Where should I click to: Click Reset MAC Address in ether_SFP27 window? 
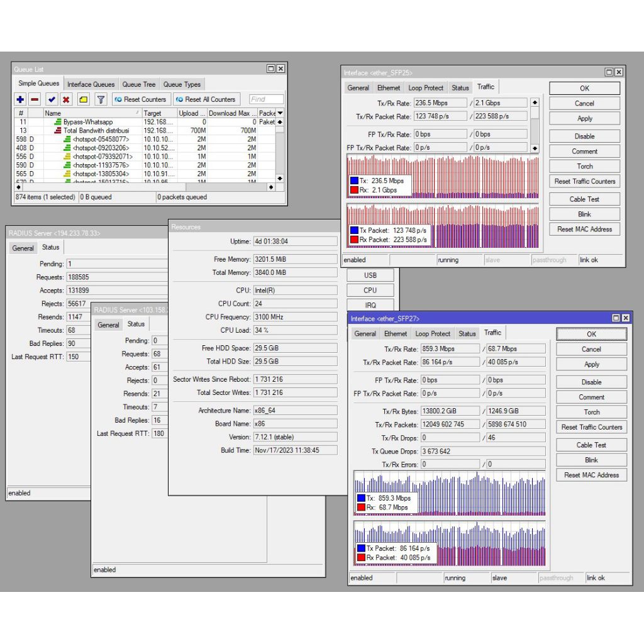(x=591, y=475)
